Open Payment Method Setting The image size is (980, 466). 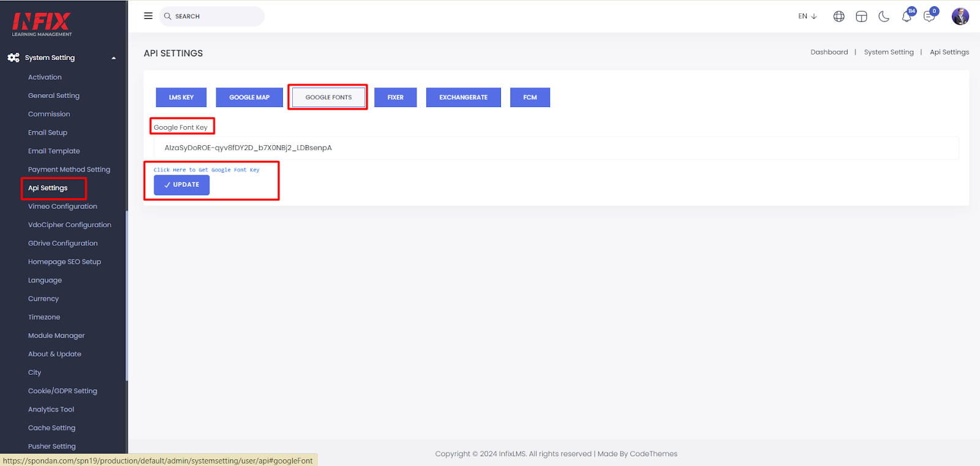[x=69, y=170]
